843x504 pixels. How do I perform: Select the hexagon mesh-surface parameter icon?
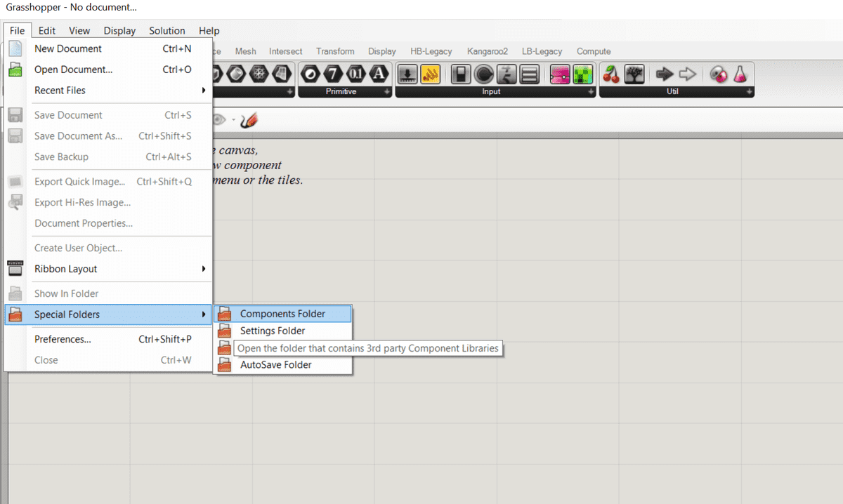[x=281, y=74]
